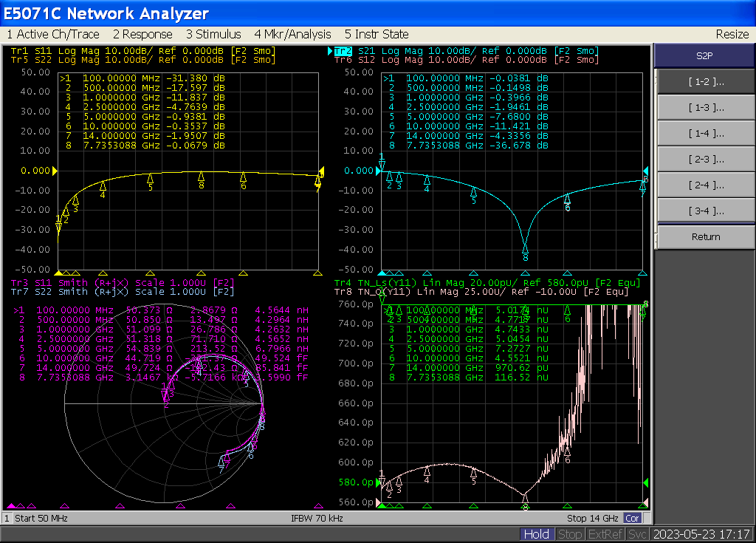Click the S2P softkey menu title
Image resolution: width=756 pixels, height=543 pixels.
point(704,55)
